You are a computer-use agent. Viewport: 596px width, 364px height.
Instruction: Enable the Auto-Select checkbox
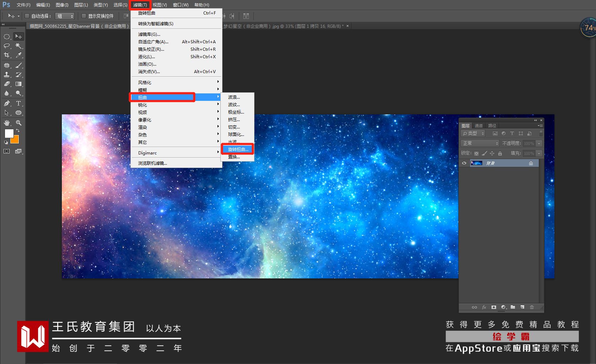click(27, 16)
